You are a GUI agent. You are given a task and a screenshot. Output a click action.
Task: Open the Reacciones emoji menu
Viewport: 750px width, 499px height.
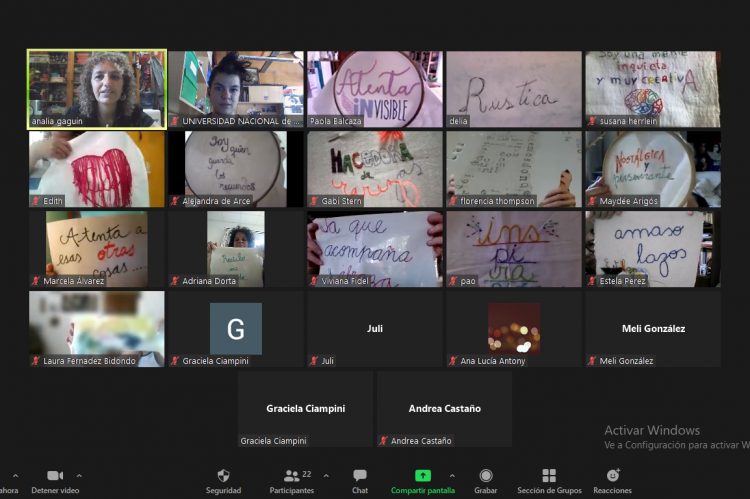click(612, 476)
